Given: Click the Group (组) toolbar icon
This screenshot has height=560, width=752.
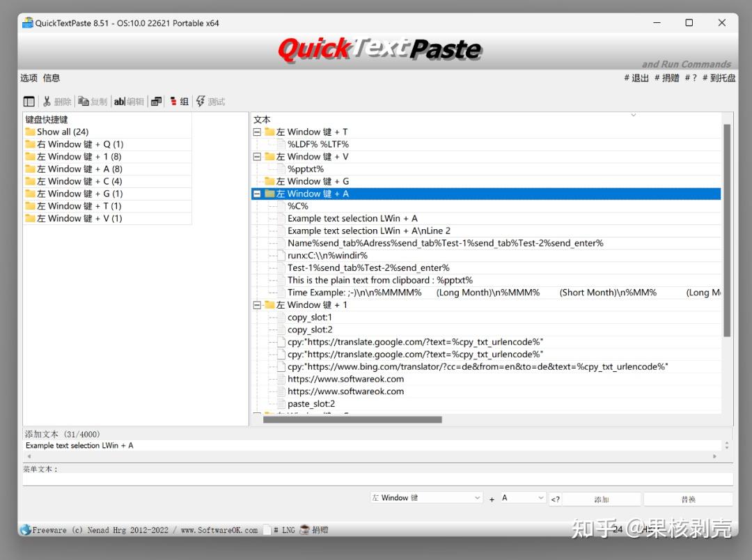Looking at the screenshot, I should click(178, 101).
